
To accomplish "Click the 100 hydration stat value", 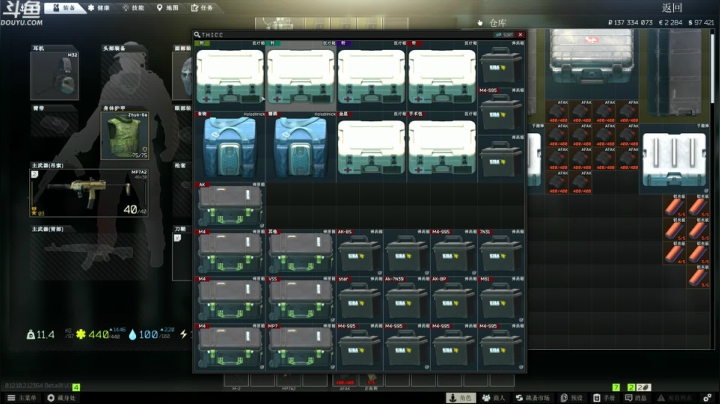I will tap(148, 335).
